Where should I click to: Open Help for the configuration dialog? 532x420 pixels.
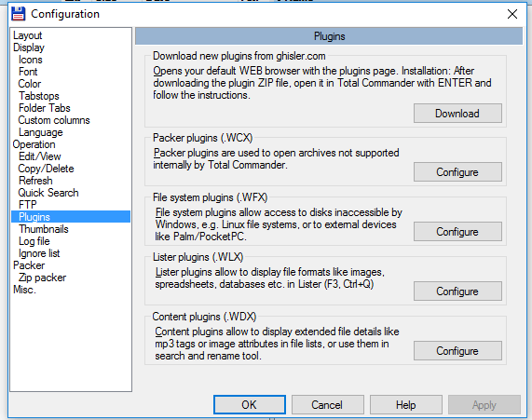[x=406, y=405]
